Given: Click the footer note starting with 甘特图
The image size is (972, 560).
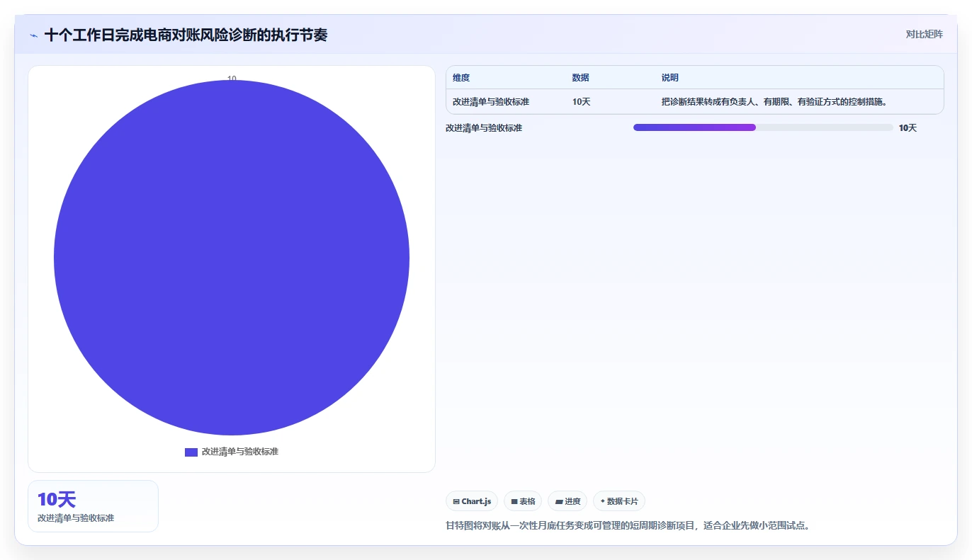Looking at the screenshot, I should point(628,525).
